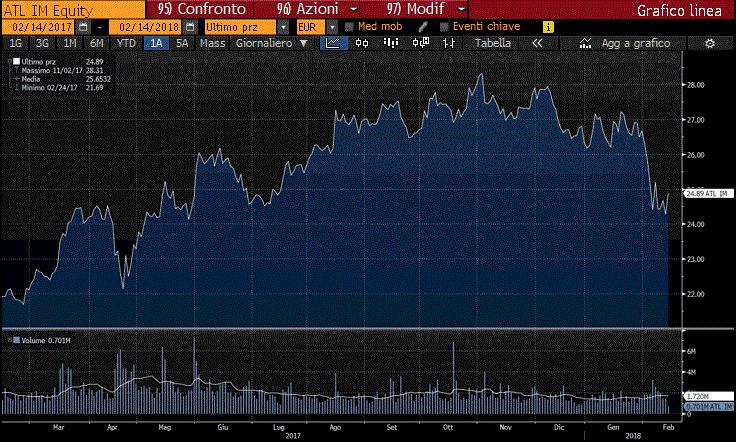Select the 6M time range

96,43
